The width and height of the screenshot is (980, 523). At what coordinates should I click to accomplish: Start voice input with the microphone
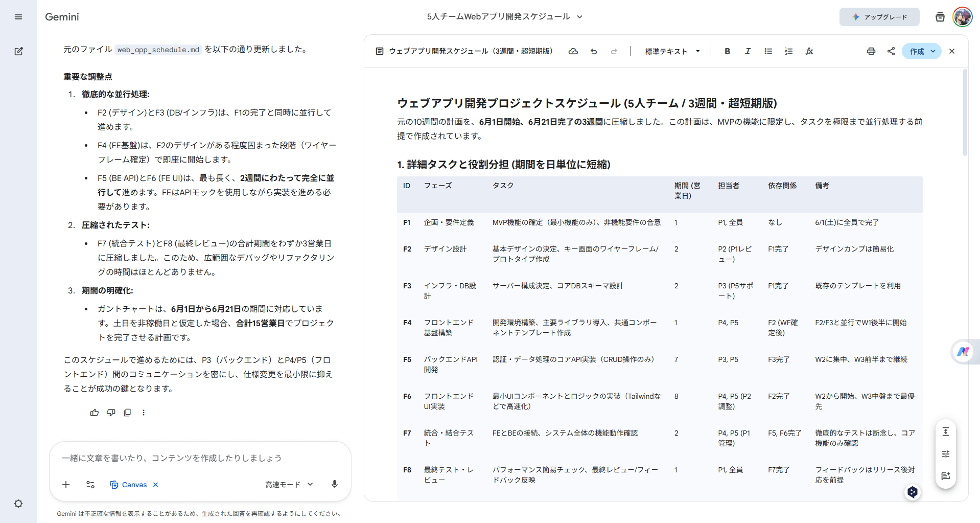coord(335,484)
